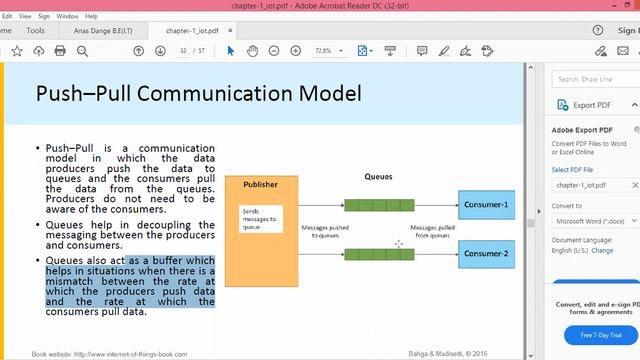
Task: Send the file by email envelope icon
Action: (x=623, y=51)
